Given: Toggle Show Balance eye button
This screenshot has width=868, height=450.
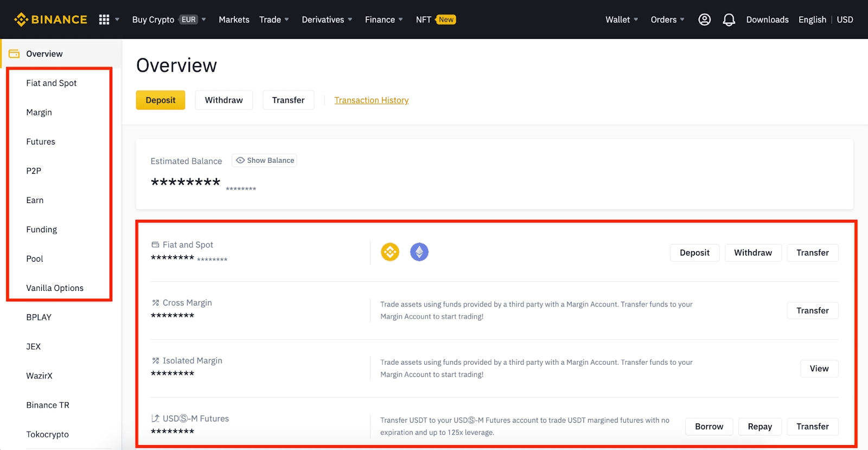Looking at the screenshot, I should (265, 161).
